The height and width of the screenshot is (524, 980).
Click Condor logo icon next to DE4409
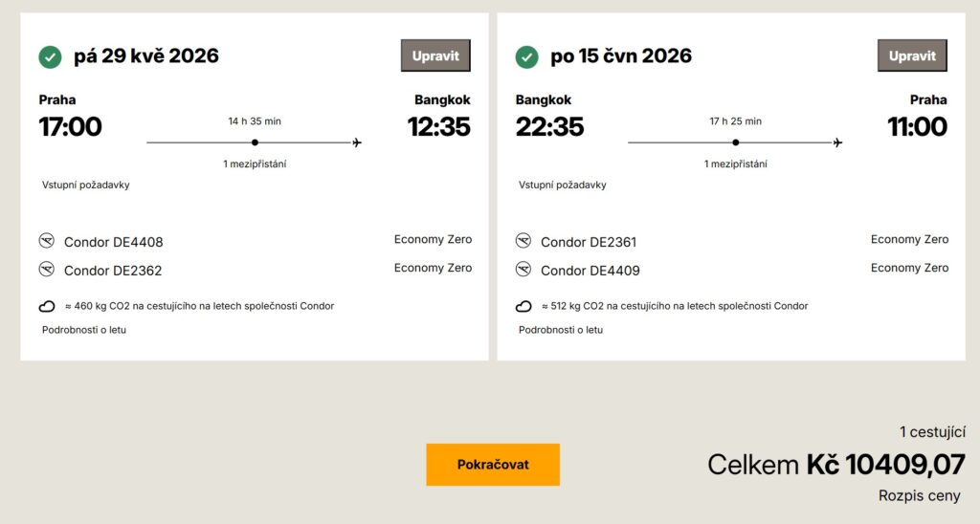click(x=523, y=270)
